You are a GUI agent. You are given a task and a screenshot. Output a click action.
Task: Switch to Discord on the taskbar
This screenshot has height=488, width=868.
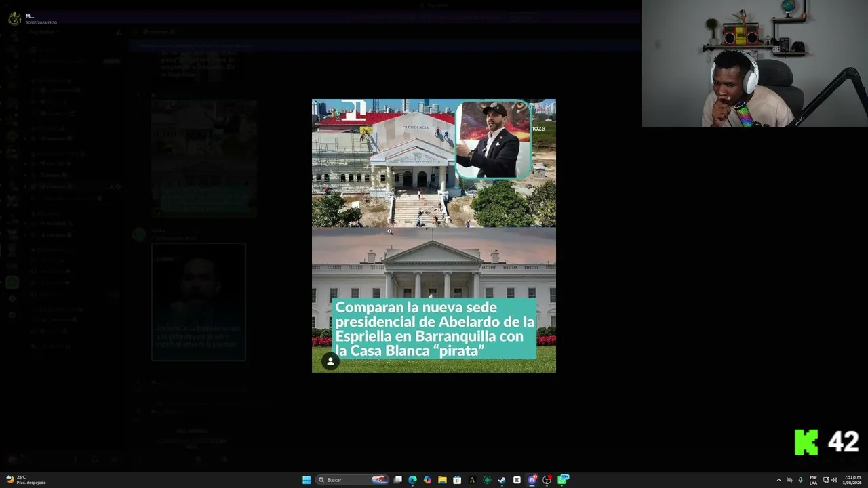pyautogui.click(x=532, y=480)
